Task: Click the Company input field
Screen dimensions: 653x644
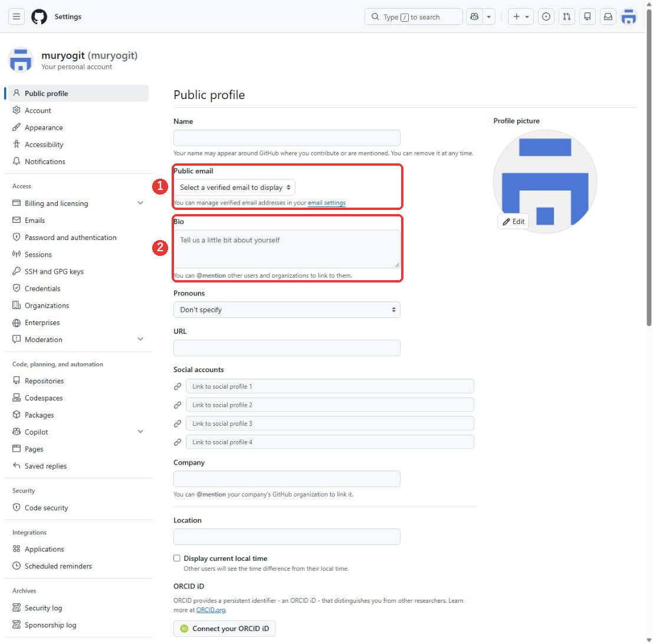Action: (x=287, y=479)
